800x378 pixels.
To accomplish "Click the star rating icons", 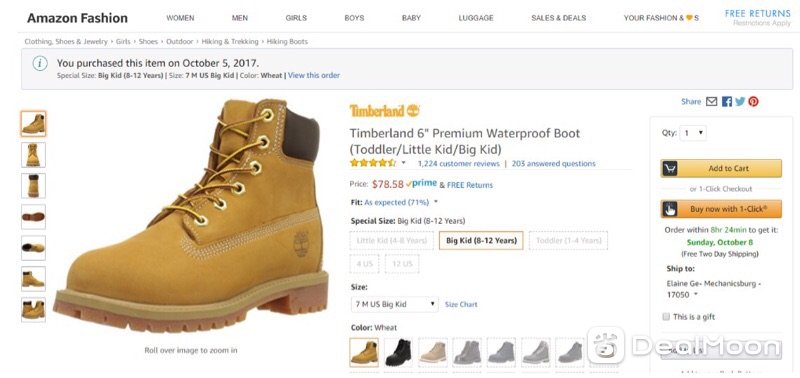I will pos(372,163).
